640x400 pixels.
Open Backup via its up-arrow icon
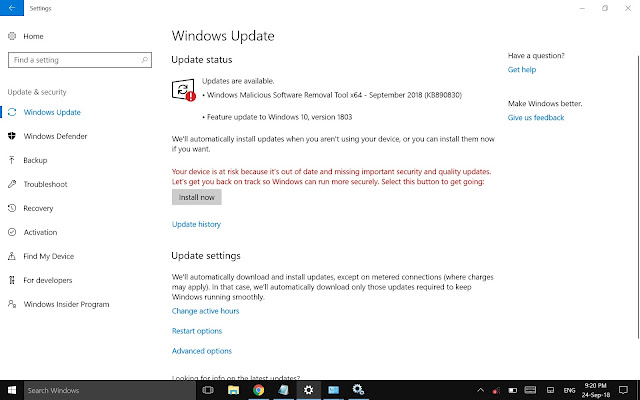12,160
